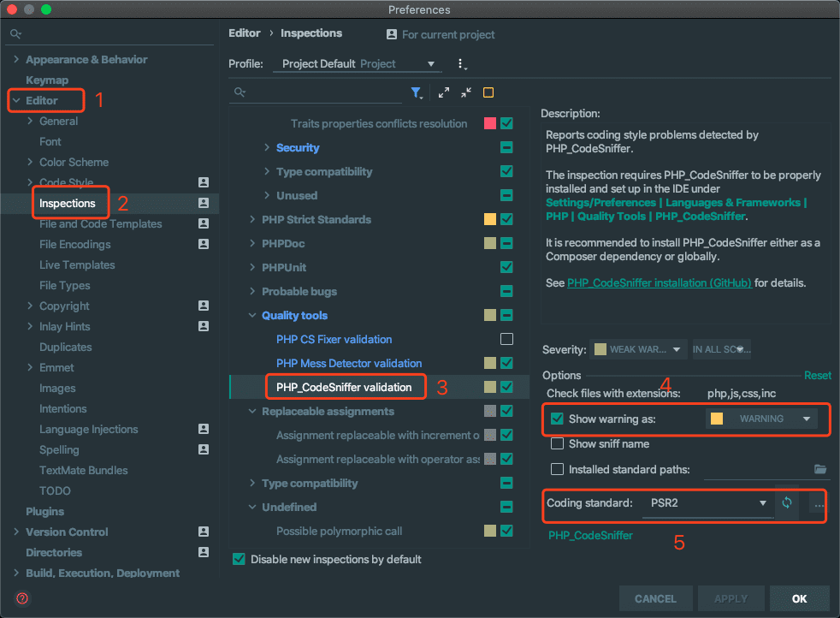The width and height of the screenshot is (840, 618).
Task: Expand the PHP Strict Standards group
Action: pyautogui.click(x=252, y=219)
